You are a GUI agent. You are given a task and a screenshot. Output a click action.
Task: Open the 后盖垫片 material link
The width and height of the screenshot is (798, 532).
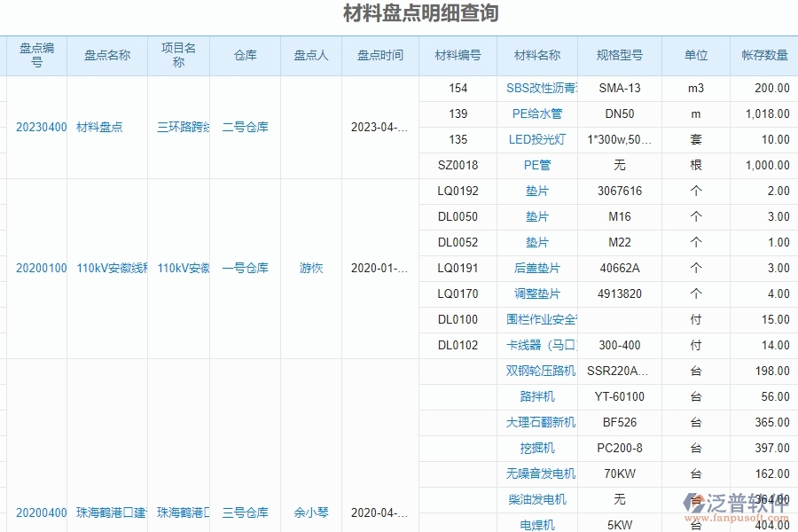click(536, 268)
